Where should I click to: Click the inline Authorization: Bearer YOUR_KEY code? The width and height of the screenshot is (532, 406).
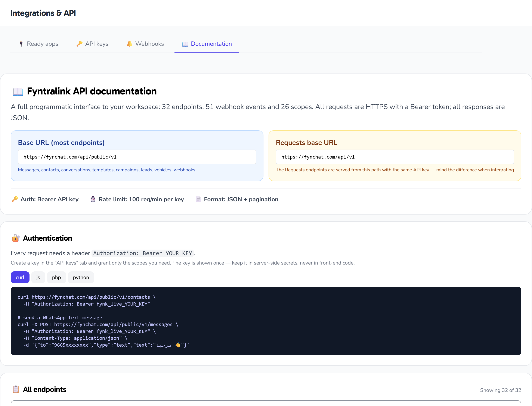pyautogui.click(x=143, y=253)
